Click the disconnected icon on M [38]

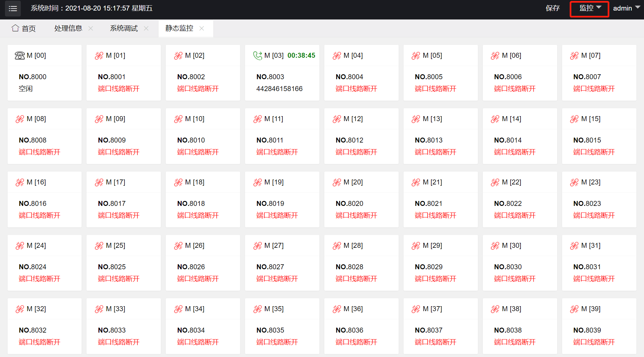point(495,309)
